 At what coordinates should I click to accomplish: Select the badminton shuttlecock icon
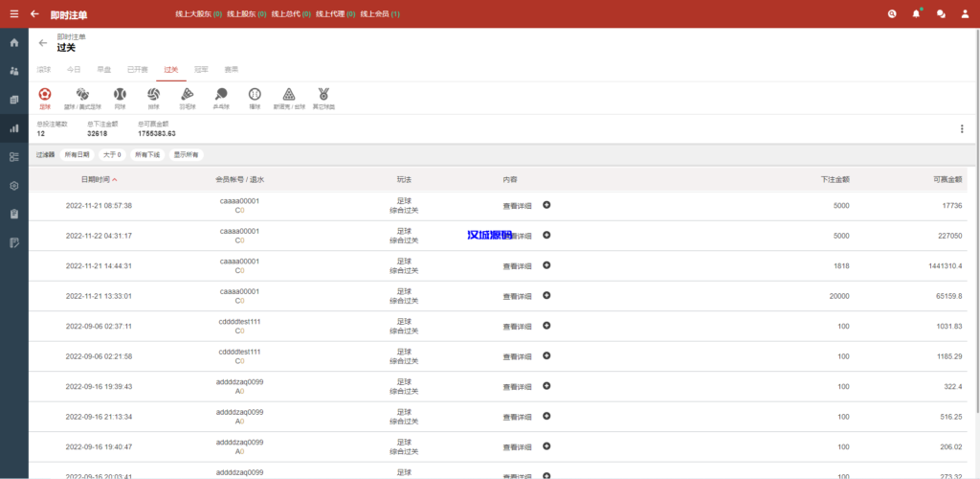189,95
